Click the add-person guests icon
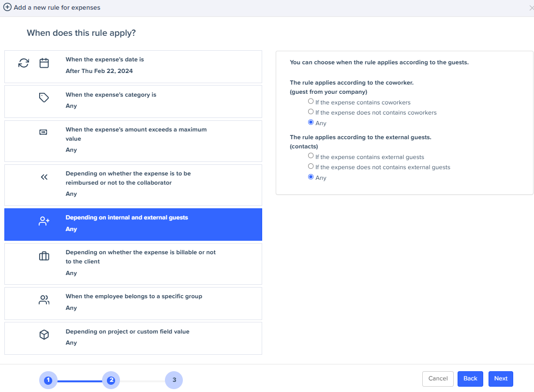Screen dimensions: 534x392 coord(44,221)
